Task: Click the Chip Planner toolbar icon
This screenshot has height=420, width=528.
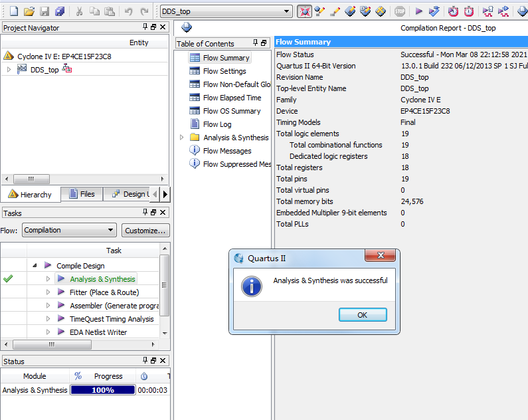Action: tap(365, 11)
